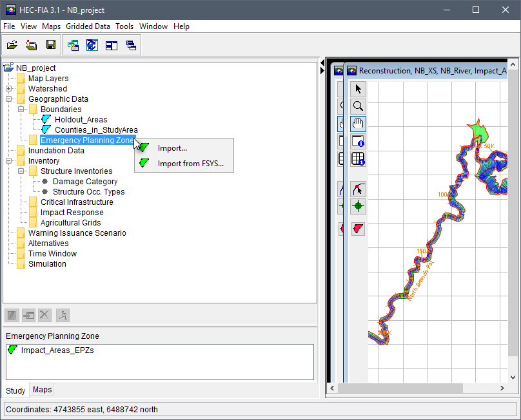The width and height of the screenshot is (521, 420).
Task: Click the grid table info tool
Action: (x=359, y=158)
